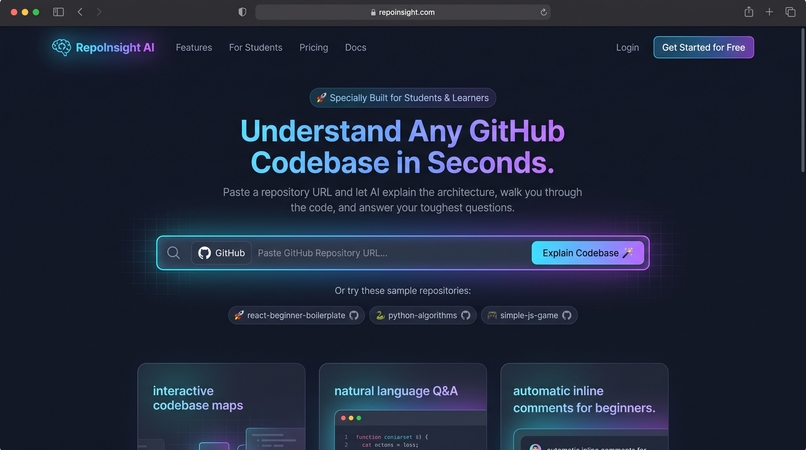
Task: Click the rocket emoji in the Students badge
Action: pyautogui.click(x=321, y=98)
